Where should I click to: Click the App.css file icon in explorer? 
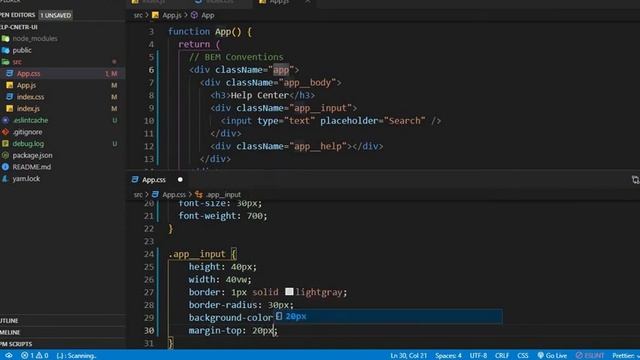pos(9,73)
